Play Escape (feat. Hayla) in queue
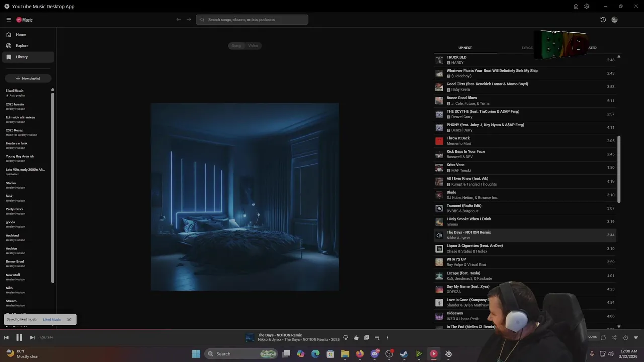 (x=525, y=276)
